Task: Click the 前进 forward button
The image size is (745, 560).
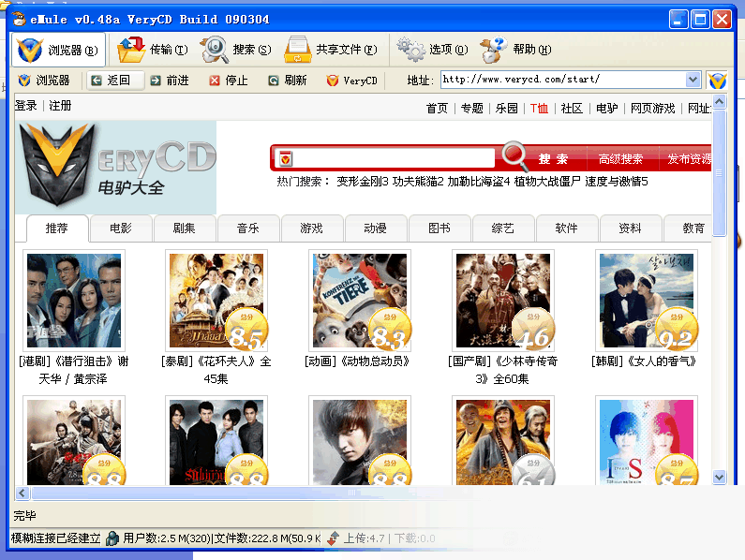Action: [171, 81]
